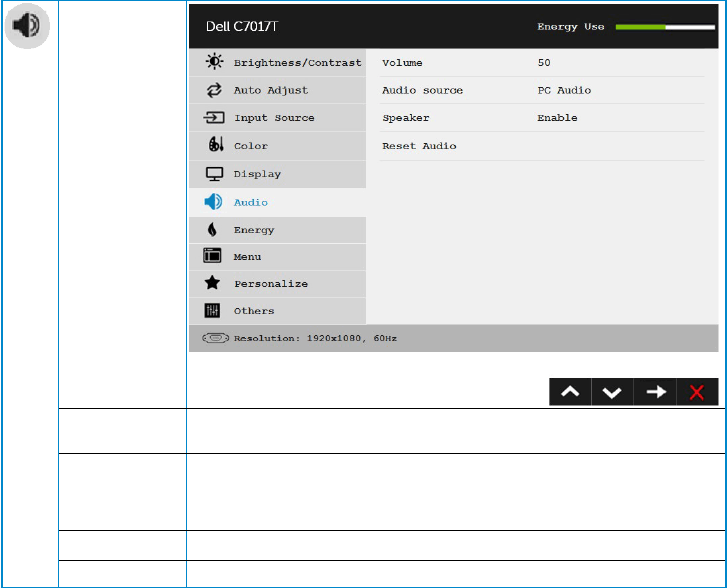Select the Personalize star icon
The image size is (727, 588).
(x=212, y=282)
